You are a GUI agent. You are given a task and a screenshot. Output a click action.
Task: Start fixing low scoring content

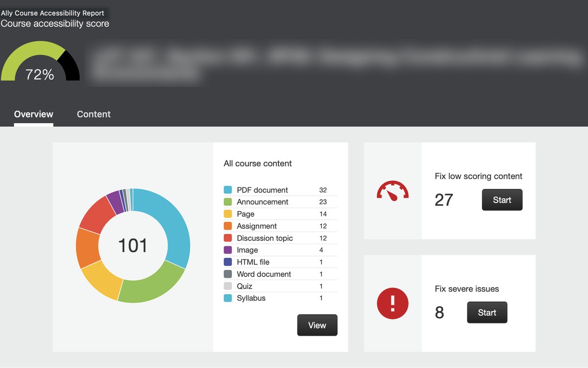pos(502,200)
